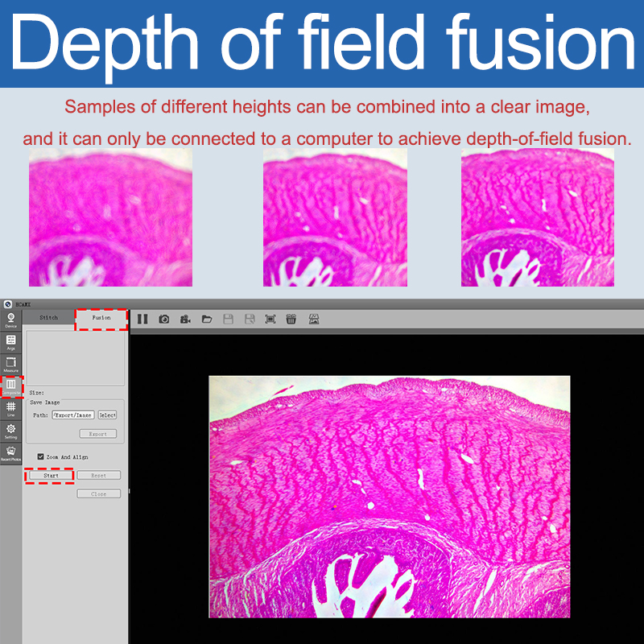This screenshot has height=644, width=644.
Task: Open Recent Photos in the sidebar
Action: point(11,453)
